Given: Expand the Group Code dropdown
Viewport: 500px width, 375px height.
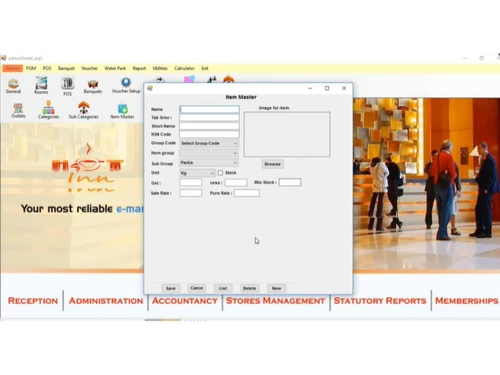Looking at the screenshot, I should (x=209, y=143).
